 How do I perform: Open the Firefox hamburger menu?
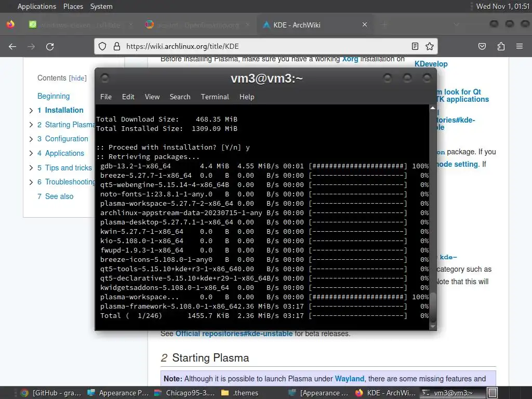(x=520, y=46)
